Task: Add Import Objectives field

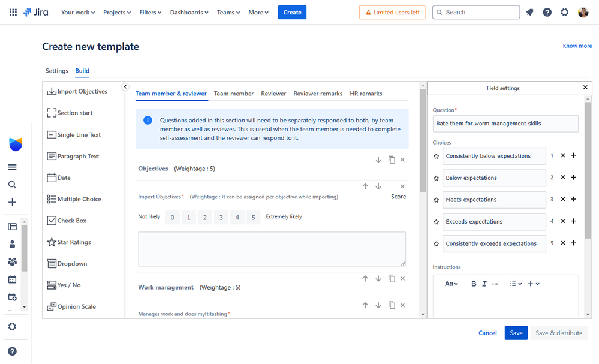Action: (x=77, y=91)
